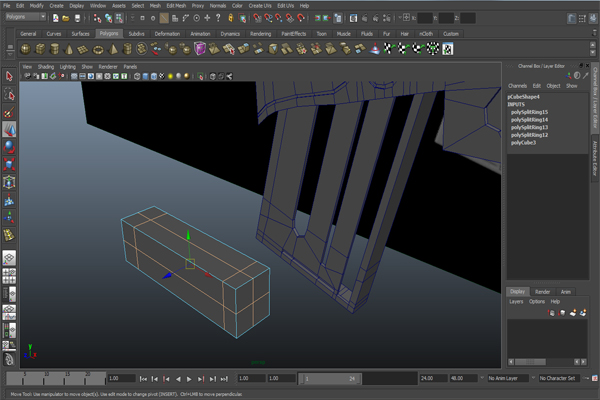The image size is (600, 400).
Task: Activate the Scale tool in toolbox
Action: point(9,165)
